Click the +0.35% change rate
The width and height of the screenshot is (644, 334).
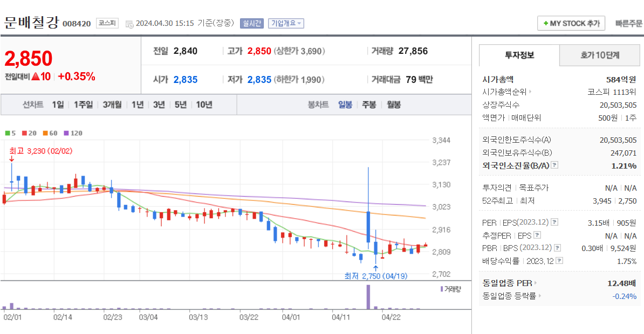77,76
